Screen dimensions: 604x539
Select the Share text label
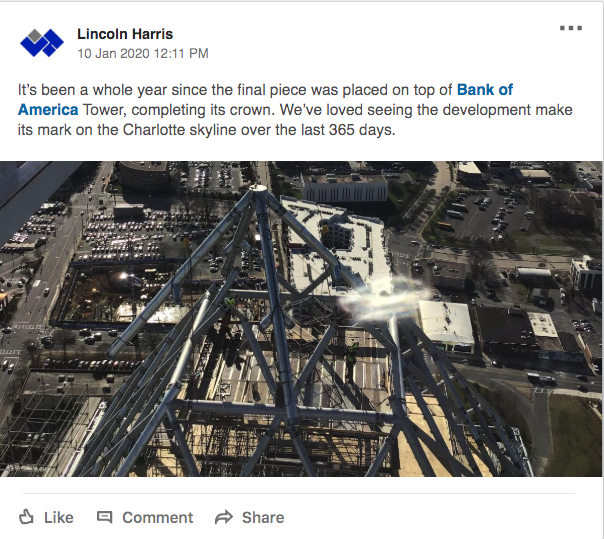(263, 517)
